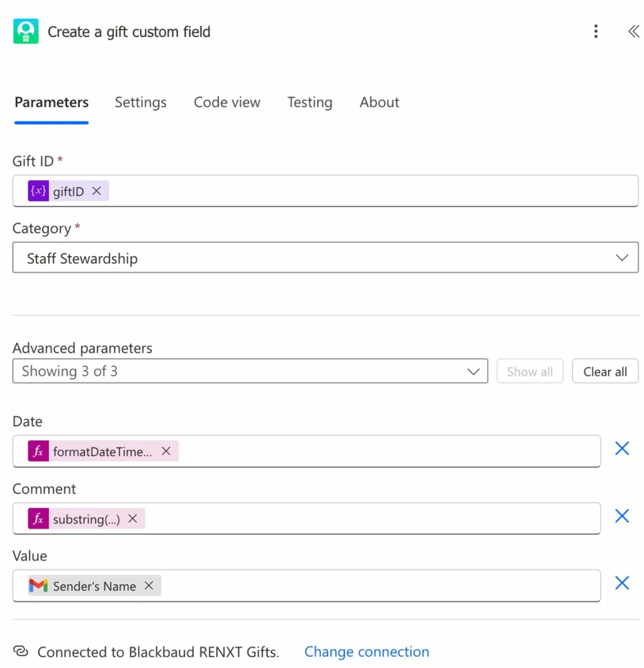Delete the Date advanced parameter

tap(621, 449)
